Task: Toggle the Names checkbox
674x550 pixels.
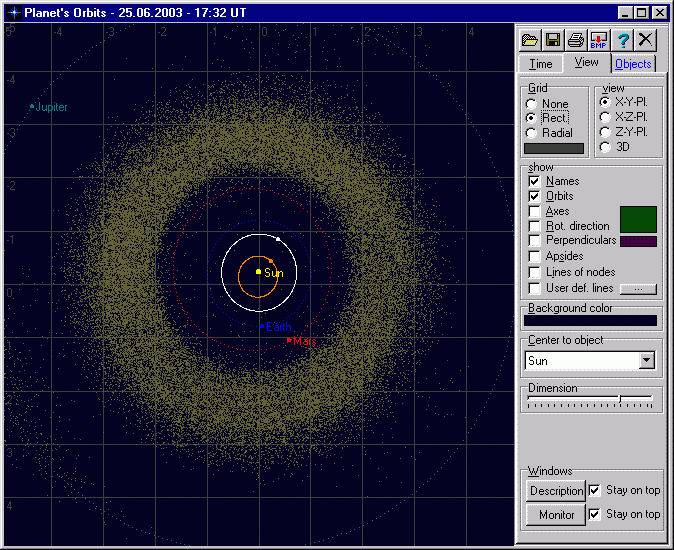Action: point(534,181)
